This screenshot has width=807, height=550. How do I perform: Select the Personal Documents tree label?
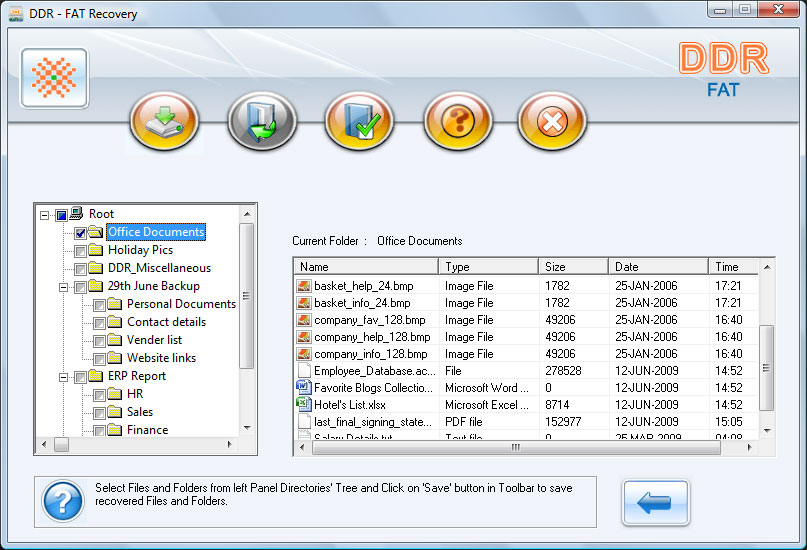click(x=181, y=304)
